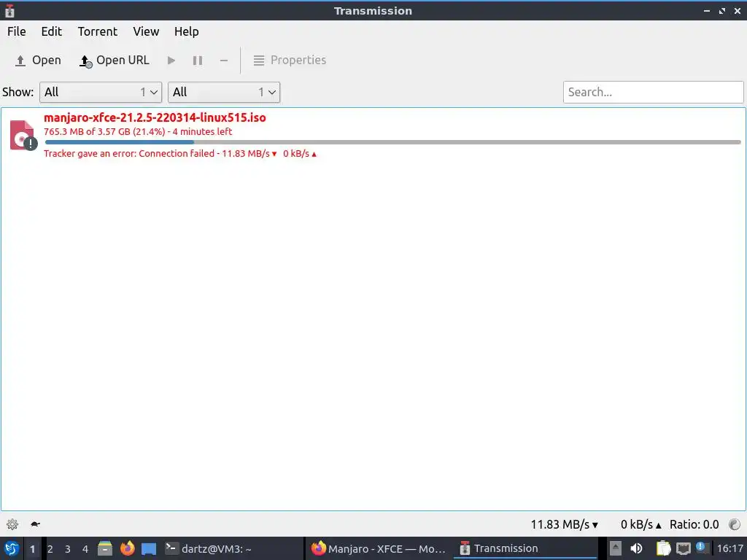Viewport: 747px width, 560px height.
Task: Click the ratio statistics icon in status bar
Action: click(735, 524)
